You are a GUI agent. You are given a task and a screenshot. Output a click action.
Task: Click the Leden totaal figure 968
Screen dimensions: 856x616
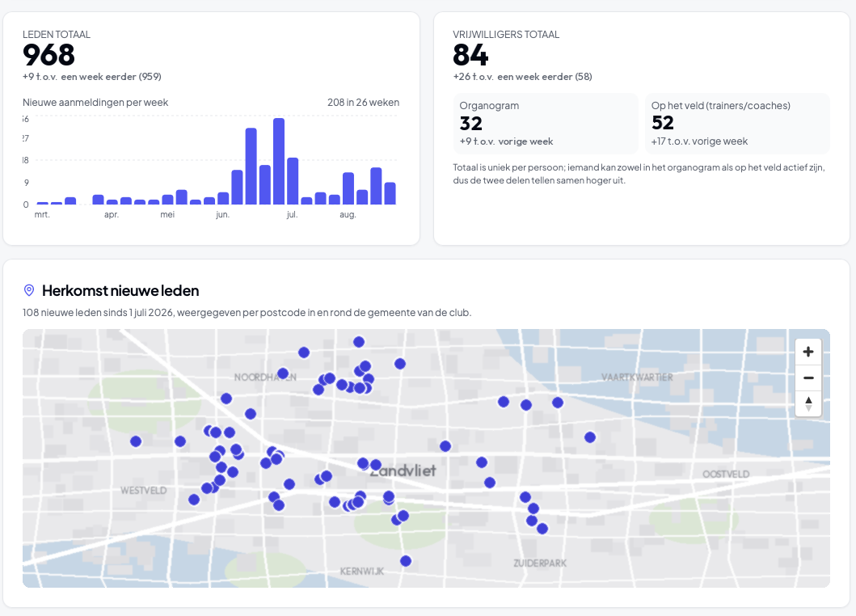click(48, 55)
